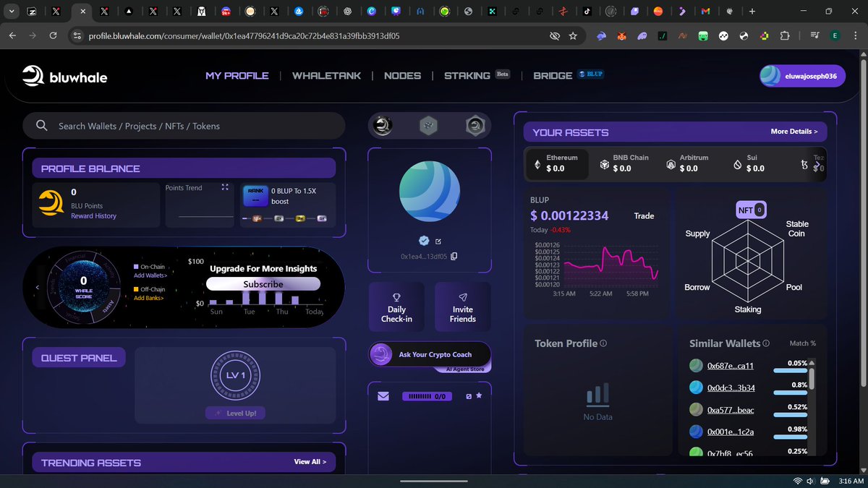Viewport: 868px width, 488px height.
Task: Reload the page in the browser
Action: 53,35
